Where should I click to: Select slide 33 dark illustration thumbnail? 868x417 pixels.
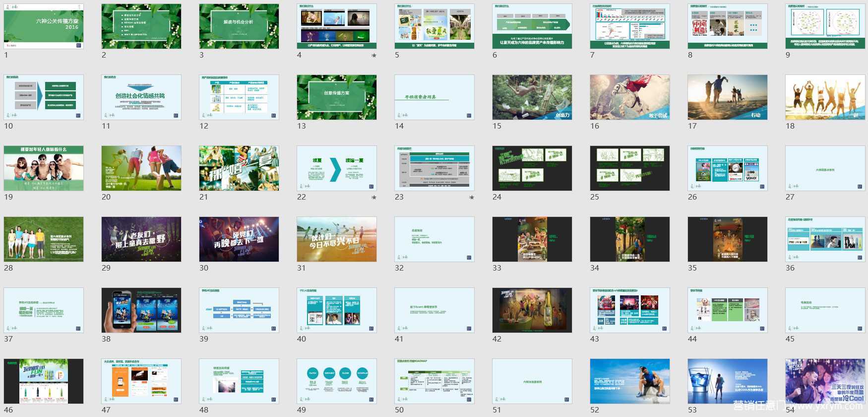click(x=532, y=239)
